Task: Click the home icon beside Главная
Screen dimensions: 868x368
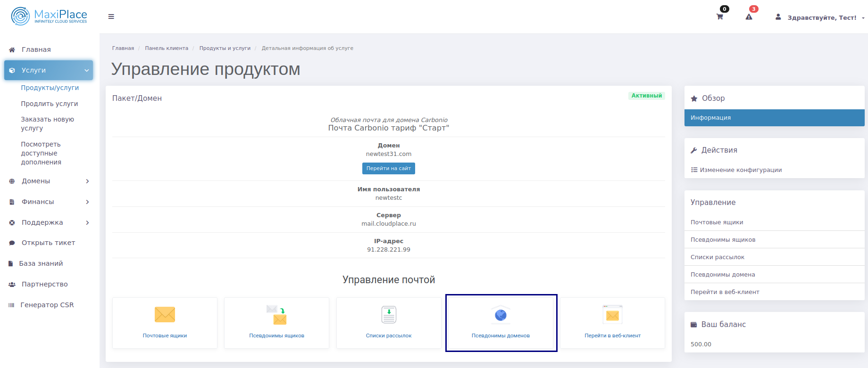Action: click(x=12, y=49)
